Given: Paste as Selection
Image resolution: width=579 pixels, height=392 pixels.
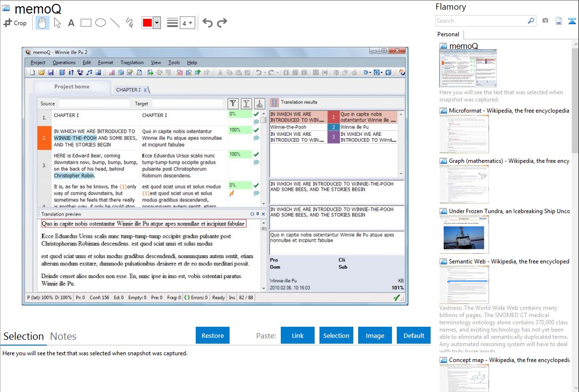Looking at the screenshot, I should 336,335.
